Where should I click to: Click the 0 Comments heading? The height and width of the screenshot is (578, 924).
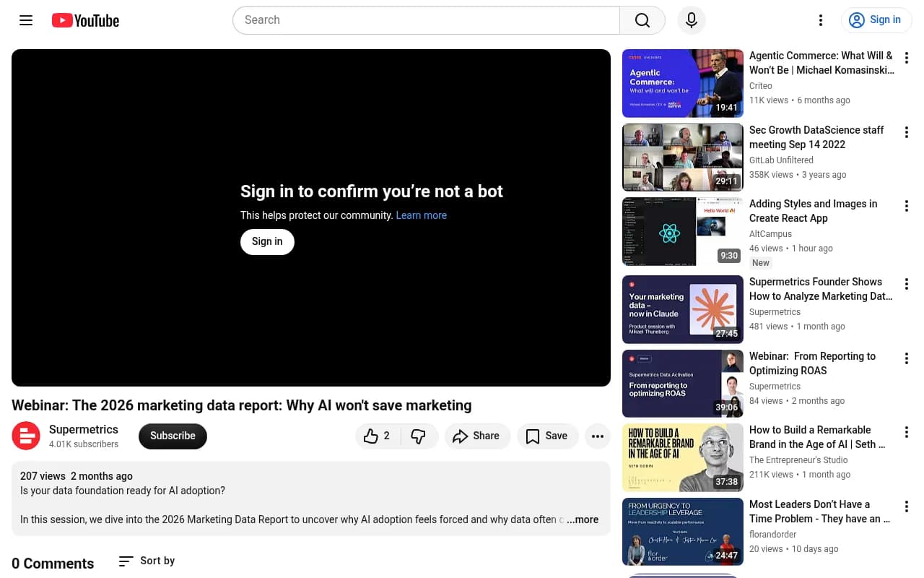click(x=53, y=564)
